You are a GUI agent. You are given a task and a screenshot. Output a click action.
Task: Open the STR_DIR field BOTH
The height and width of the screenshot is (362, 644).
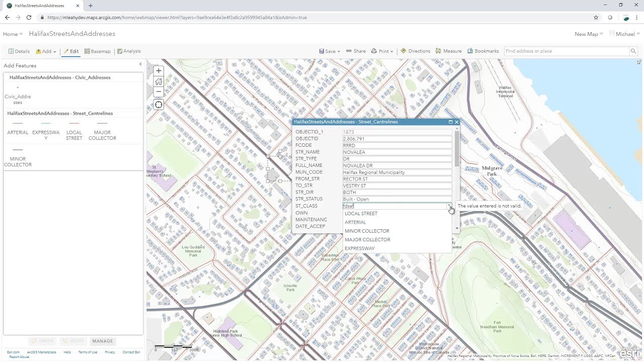click(x=397, y=193)
